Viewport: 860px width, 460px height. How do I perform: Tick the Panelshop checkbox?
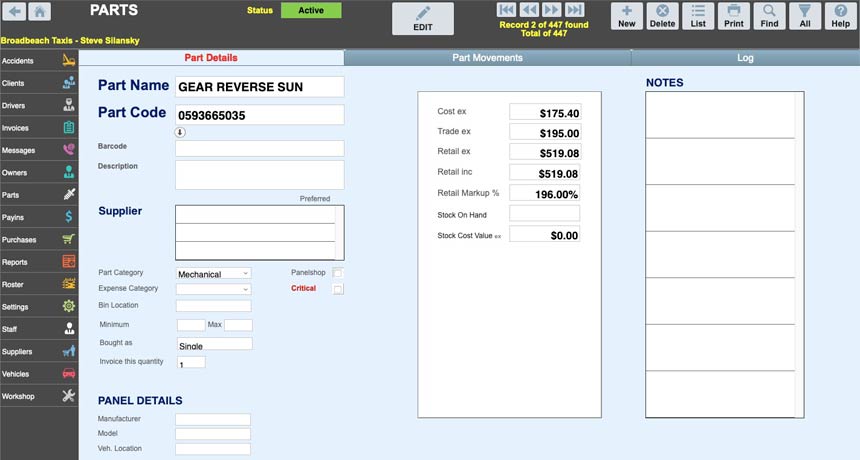(x=338, y=273)
